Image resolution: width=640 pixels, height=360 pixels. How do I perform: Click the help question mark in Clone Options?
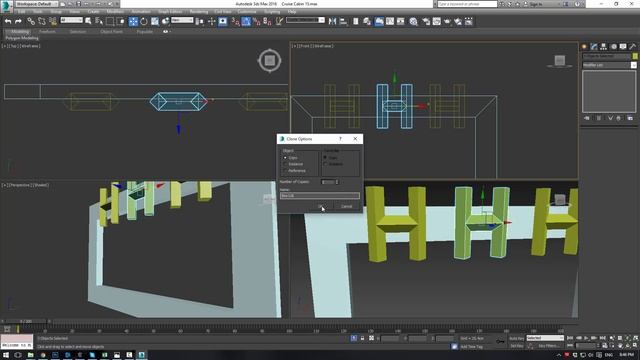340,139
